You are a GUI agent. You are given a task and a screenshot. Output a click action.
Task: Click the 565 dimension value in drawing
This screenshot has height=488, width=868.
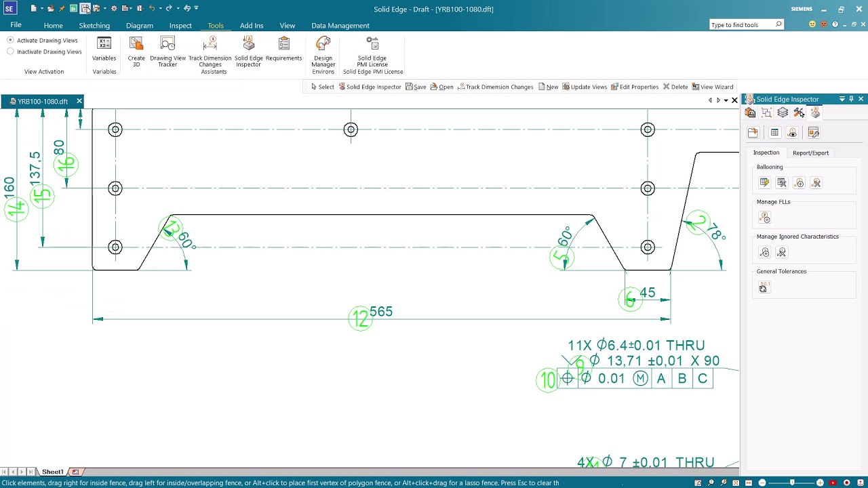click(381, 312)
